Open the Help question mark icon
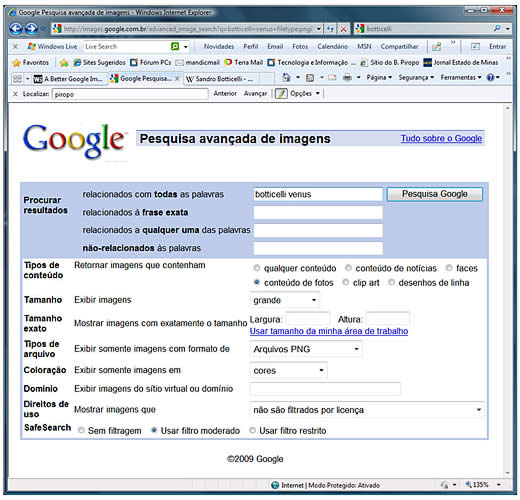Image resolution: width=520 pixels, height=500 pixels. (x=490, y=78)
